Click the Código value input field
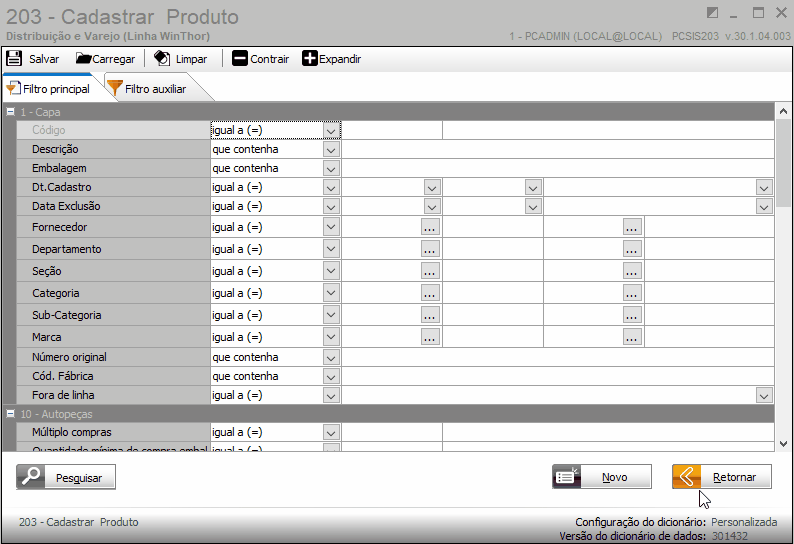This screenshot has height=544, width=794. (392, 130)
